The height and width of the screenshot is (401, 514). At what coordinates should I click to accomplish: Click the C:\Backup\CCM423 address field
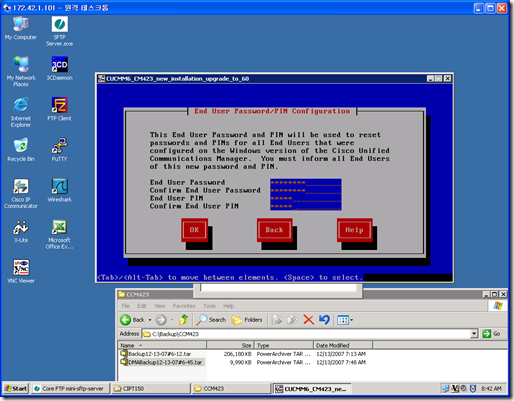point(306,334)
